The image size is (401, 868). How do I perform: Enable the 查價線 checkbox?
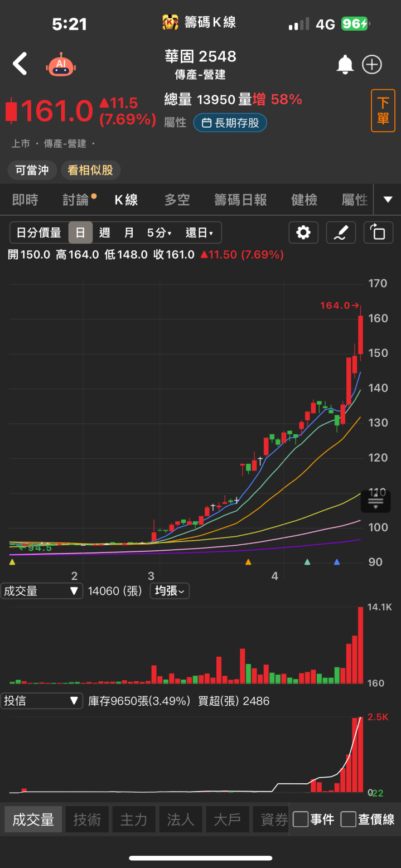point(349,819)
